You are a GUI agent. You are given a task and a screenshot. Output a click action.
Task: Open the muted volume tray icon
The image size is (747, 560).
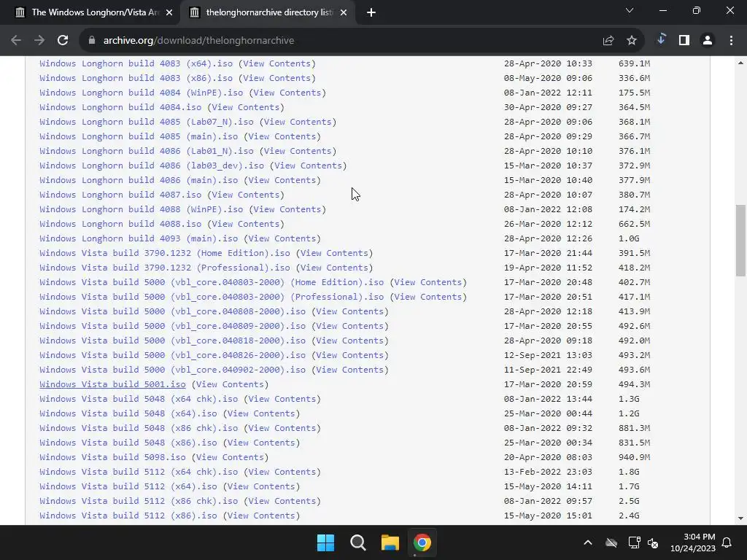(653, 542)
